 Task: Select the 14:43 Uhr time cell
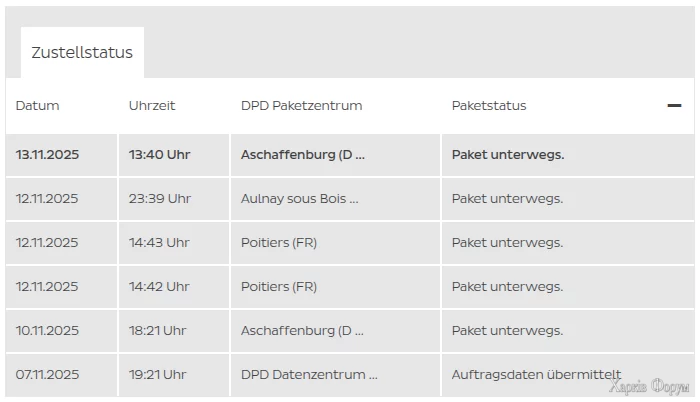coord(159,243)
